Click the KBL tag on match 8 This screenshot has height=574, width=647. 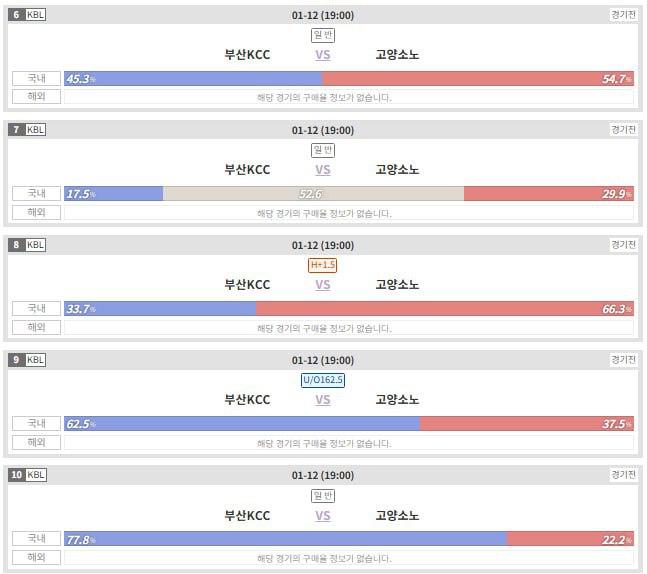36,245
